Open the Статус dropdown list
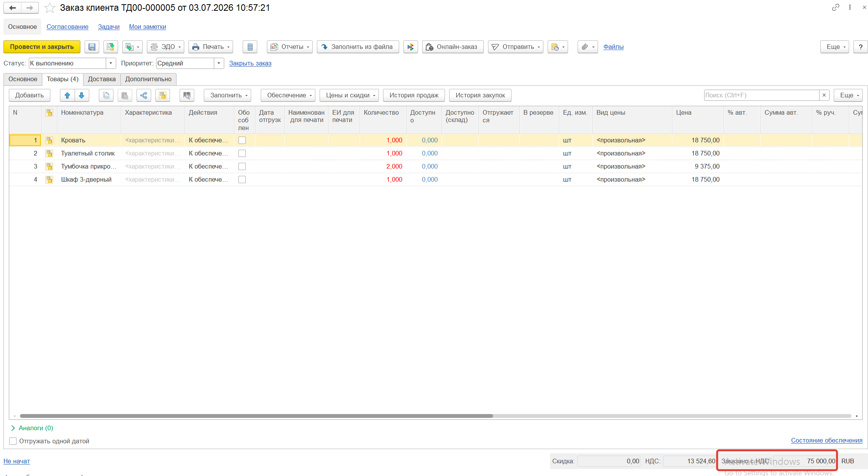This screenshot has width=868, height=476. pyautogui.click(x=111, y=63)
